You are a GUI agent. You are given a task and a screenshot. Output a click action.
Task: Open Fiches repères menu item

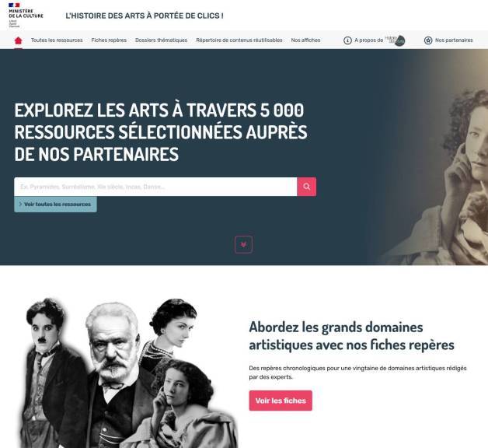[x=109, y=40]
